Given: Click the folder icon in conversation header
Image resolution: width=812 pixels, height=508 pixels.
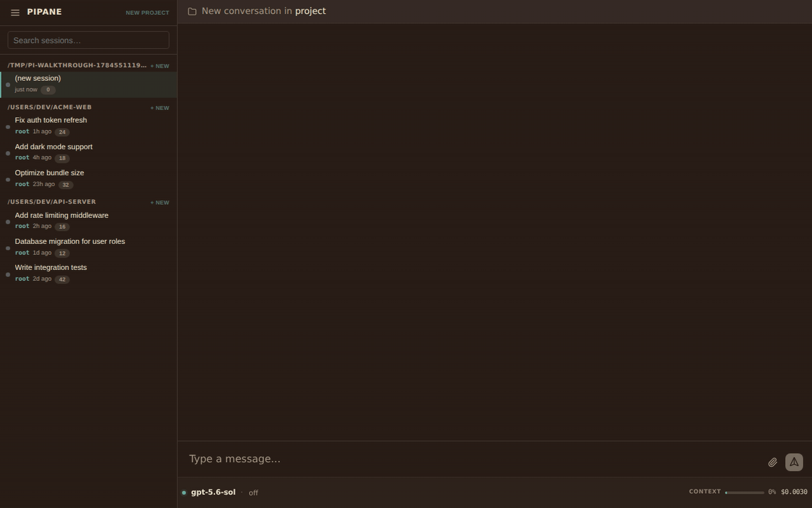Looking at the screenshot, I should [192, 11].
